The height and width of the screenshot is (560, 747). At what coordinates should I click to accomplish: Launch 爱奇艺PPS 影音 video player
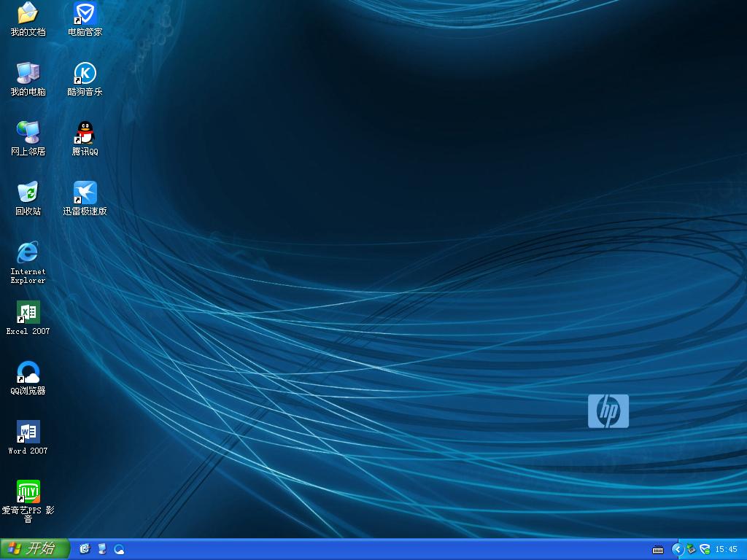pos(27,492)
